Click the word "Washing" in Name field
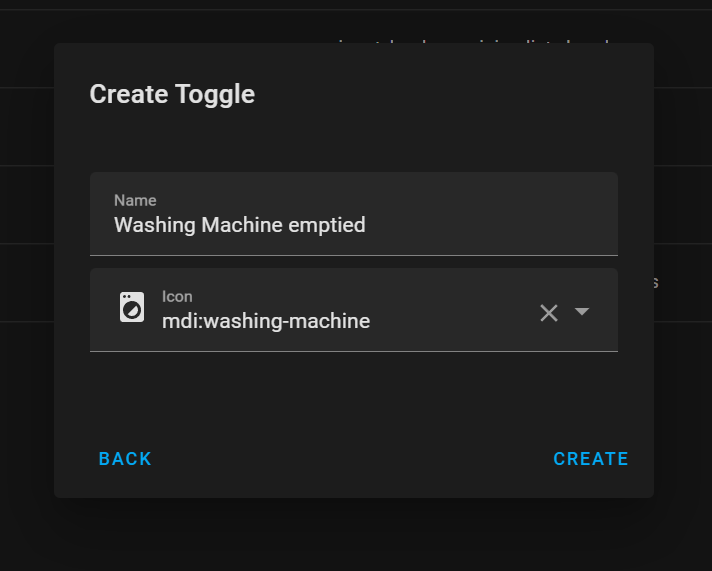Image resolution: width=712 pixels, height=571 pixels. pos(154,225)
